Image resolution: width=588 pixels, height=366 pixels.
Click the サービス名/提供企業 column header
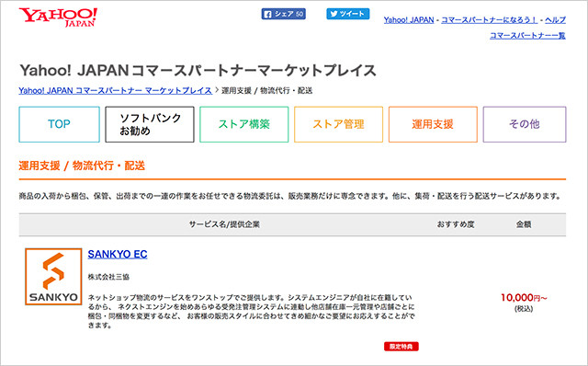(x=224, y=224)
